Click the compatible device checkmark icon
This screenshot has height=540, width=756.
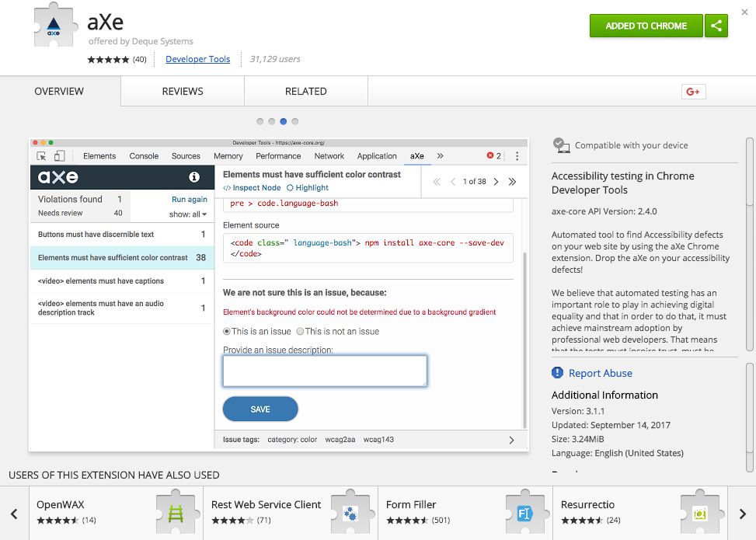(561, 145)
